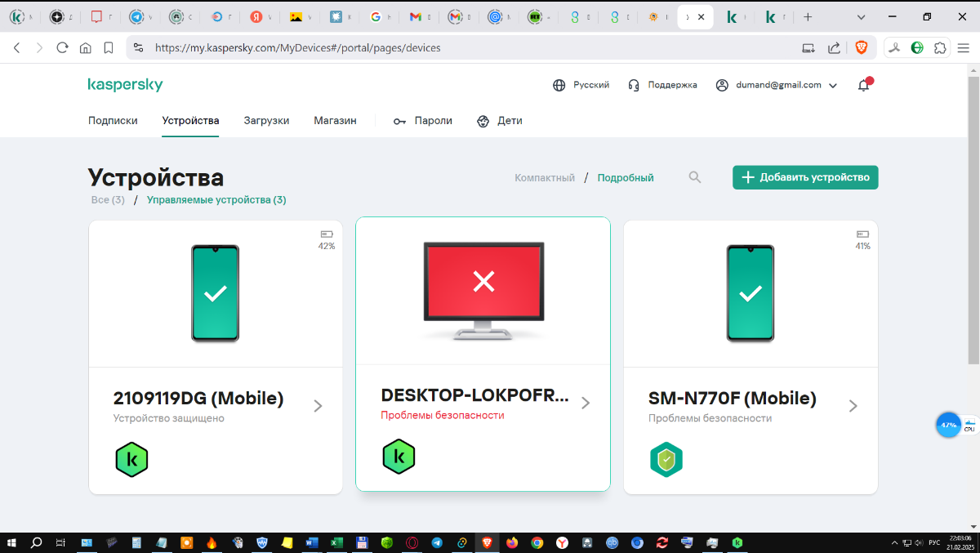Open account menu dumand@gmail.com

click(x=777, y=85)
